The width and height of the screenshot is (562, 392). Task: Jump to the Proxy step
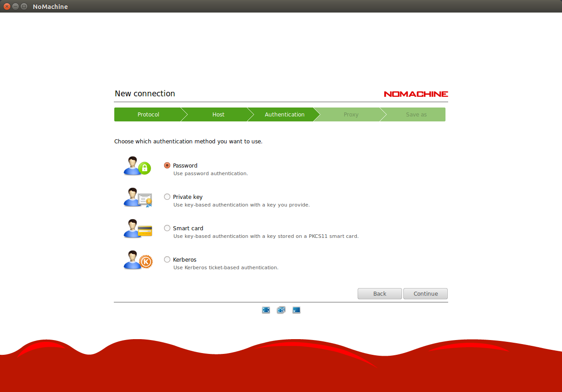pos(351,115)
